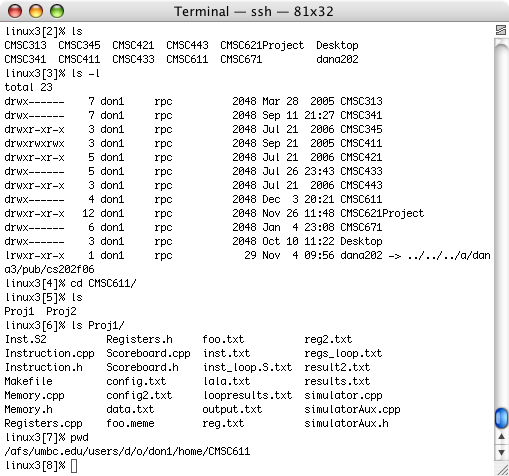Click the 'ls -l' command text
This screenshot has width=509, height=476.
tap(85, 73)
